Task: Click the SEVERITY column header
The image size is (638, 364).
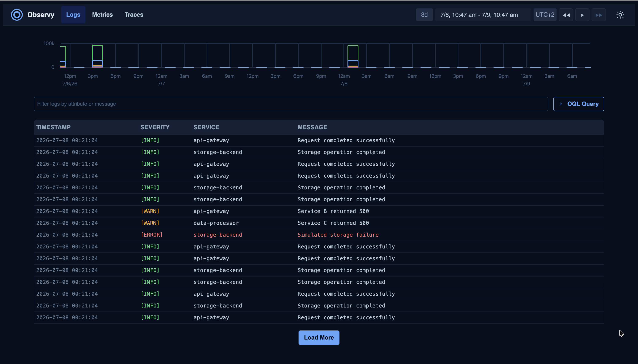Action: coord(155,127)
